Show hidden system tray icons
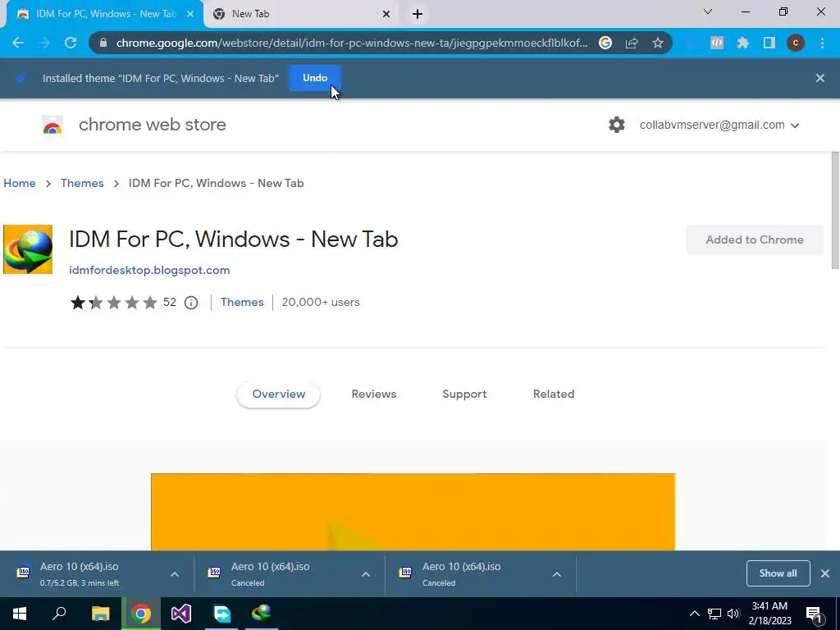840x630 pixels. (694, 614)
